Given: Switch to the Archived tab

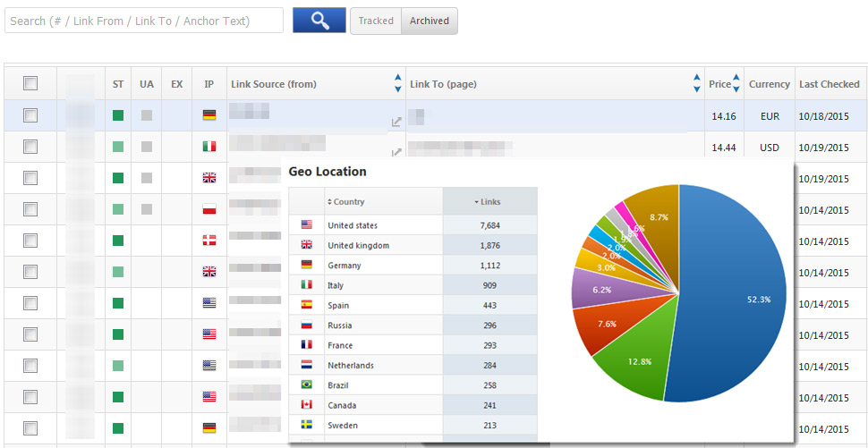Looking at the screenshot, I should [430, 21].
